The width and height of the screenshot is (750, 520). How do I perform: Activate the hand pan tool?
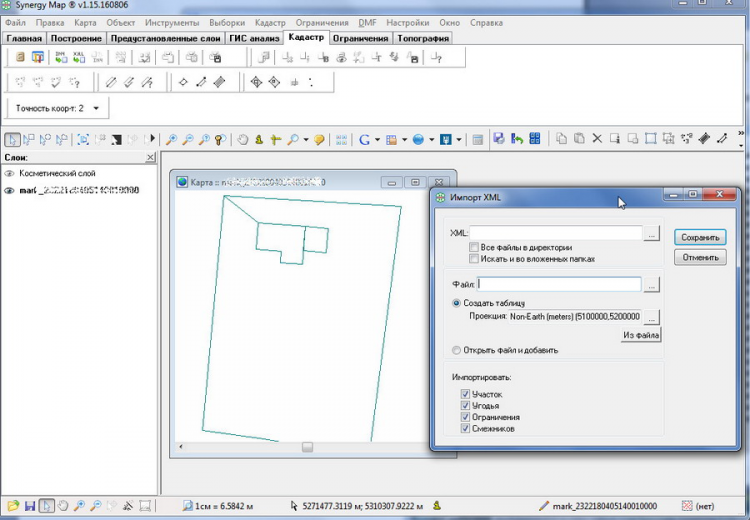tap(243, 140)
